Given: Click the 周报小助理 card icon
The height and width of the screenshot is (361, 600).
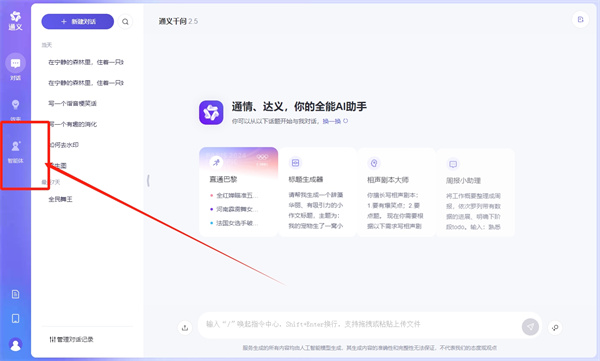Looking at the screenshot, I should click(x=453, y=164).
